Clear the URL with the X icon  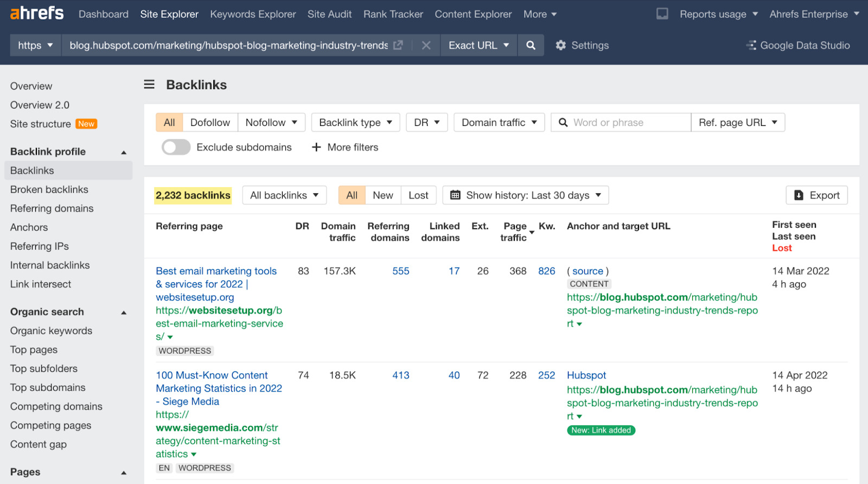426,46
